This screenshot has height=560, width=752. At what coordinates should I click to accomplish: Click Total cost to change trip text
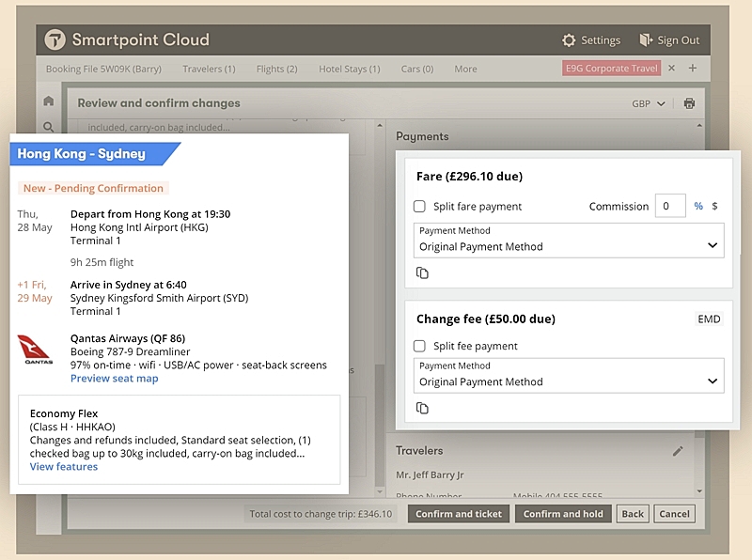321,514
